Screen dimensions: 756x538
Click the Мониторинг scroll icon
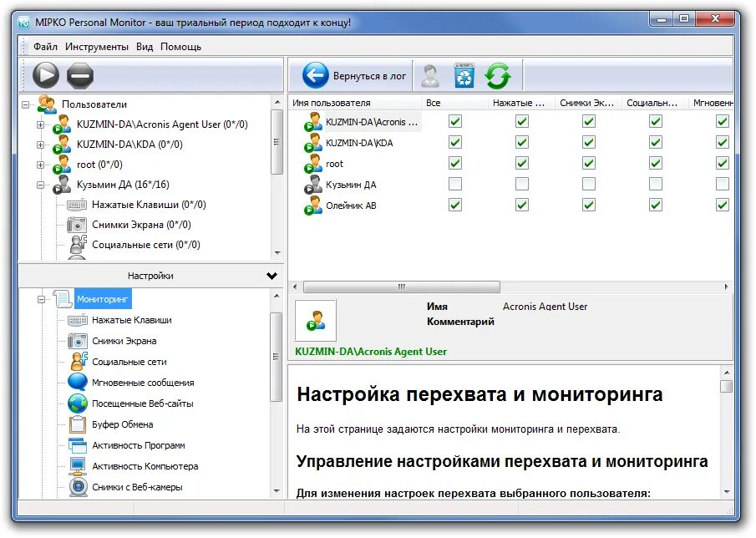(x=63, y=299)
